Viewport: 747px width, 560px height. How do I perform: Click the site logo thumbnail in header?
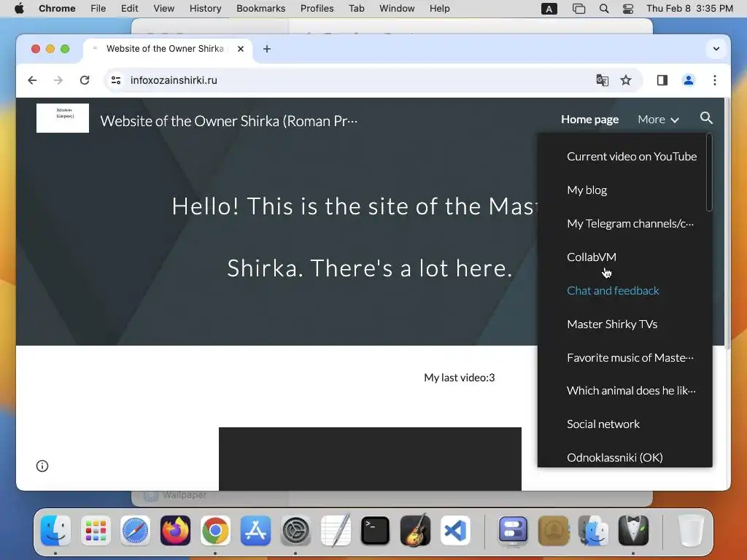63,118
